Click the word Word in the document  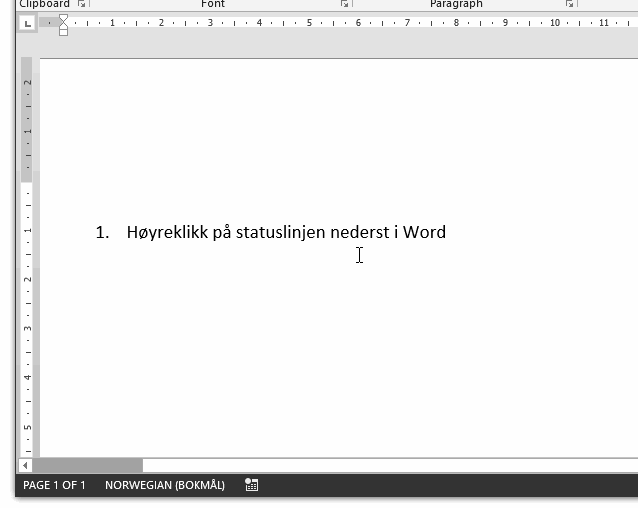424,232
